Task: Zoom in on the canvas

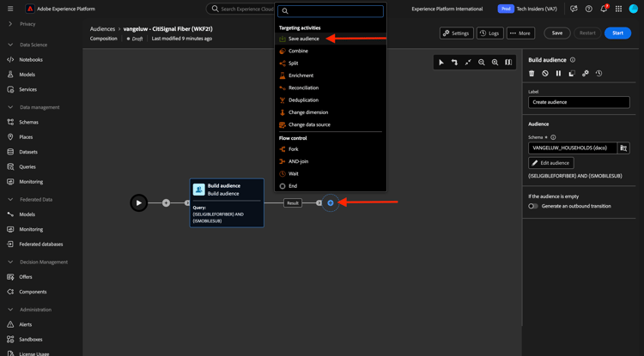Action: click(495, 63)
